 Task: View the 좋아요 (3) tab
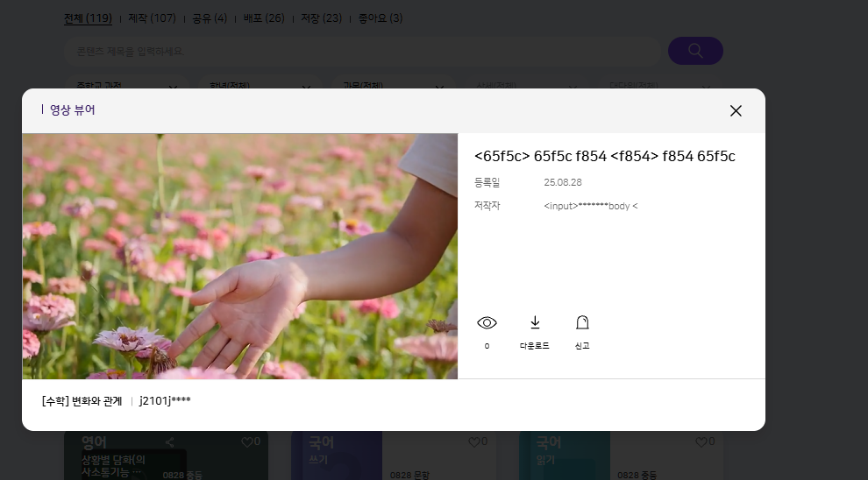(381, 18)
